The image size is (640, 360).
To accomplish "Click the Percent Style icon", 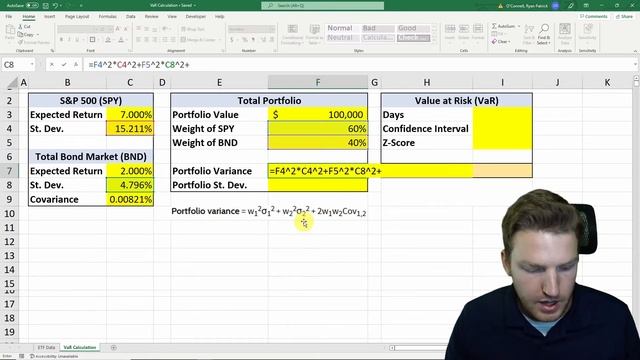I will [245, 40].
